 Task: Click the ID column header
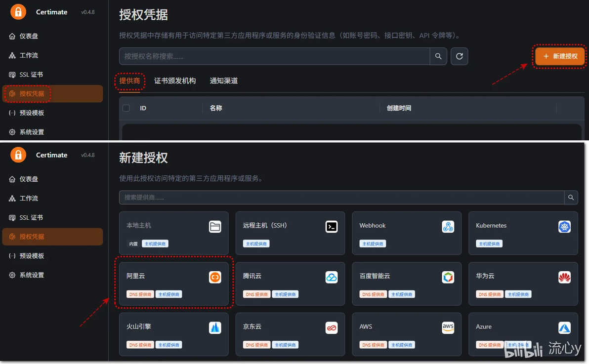coord(143,108)
